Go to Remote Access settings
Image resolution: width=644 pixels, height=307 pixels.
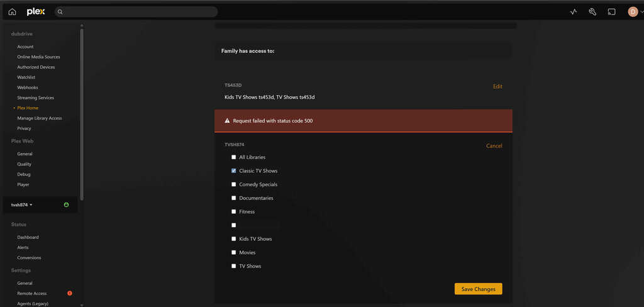point(32,293)
